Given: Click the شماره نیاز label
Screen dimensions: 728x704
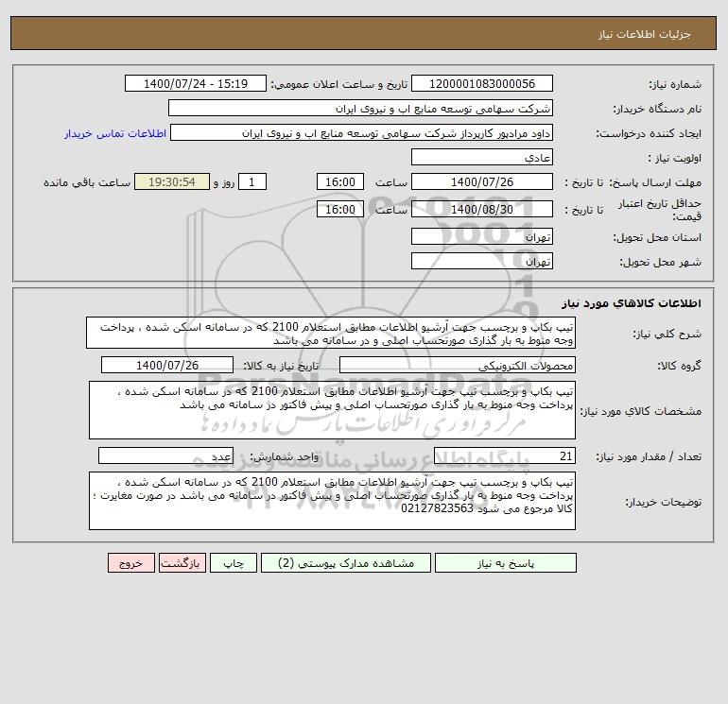Looking at the screenshot, I should coord(675,84).
